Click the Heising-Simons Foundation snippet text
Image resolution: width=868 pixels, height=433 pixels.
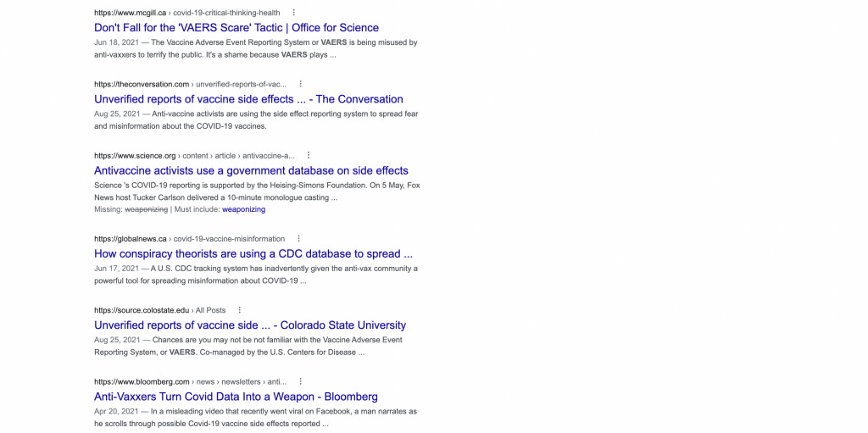257,191
